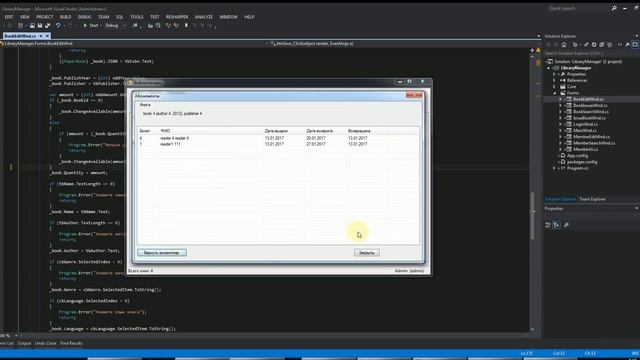Image resolution: width=640 pixels, height=360 pixels.
Task: Select LoginWnd.cs in Solution Explorer
Action: pos(585,124)
